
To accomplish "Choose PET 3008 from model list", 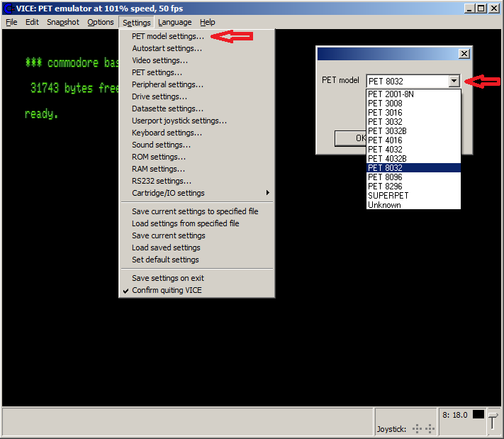I will [x=413, y=104].
